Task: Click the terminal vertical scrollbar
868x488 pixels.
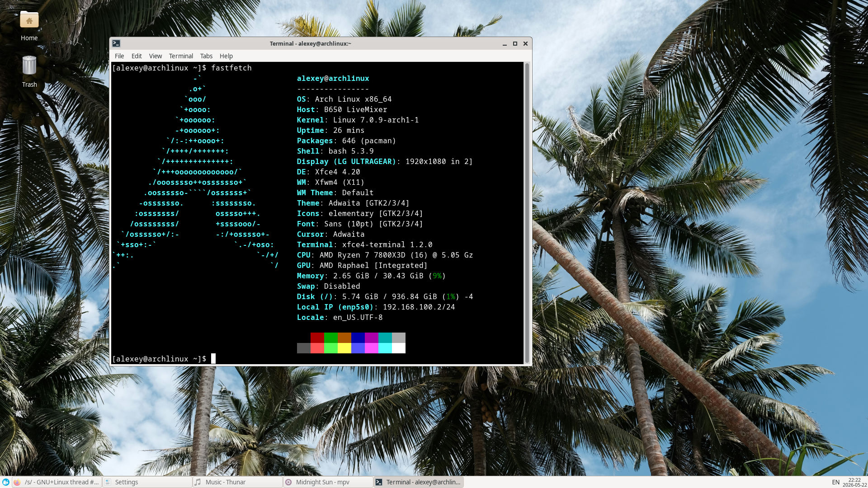Action: [527, 213]
